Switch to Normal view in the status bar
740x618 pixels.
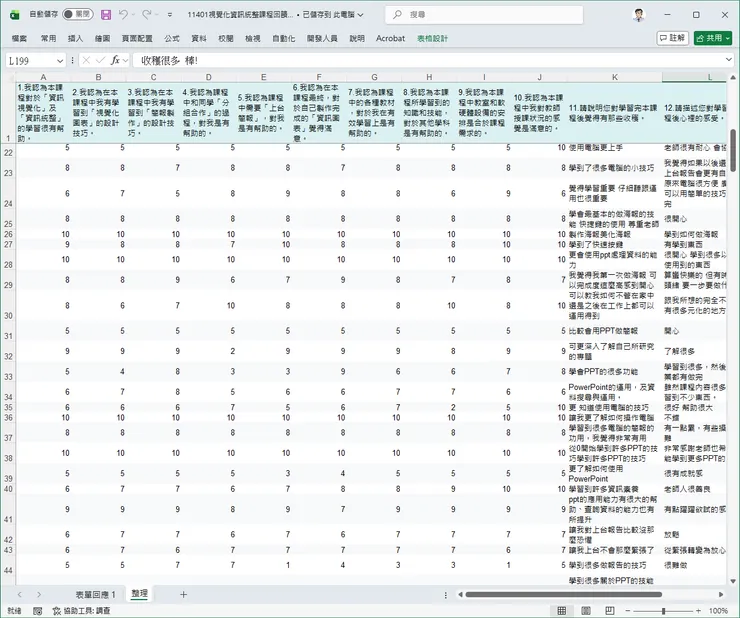coord(561,610)
